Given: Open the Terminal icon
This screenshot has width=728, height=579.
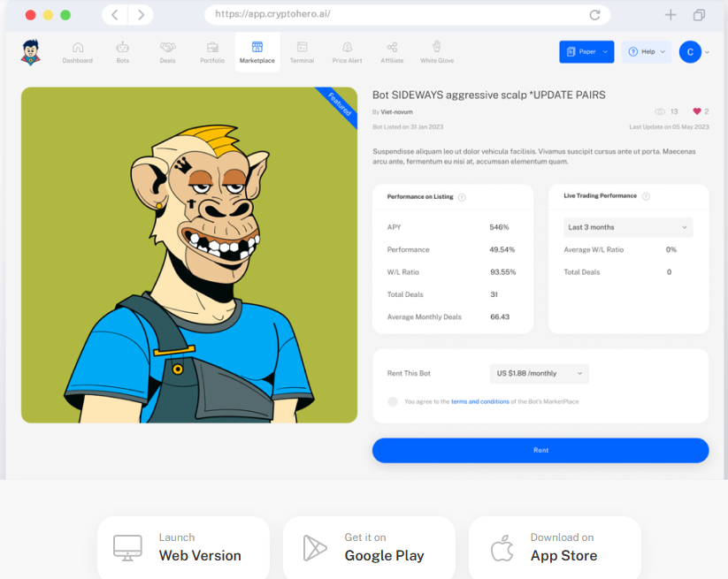Looking at the screenshot, I should (302, 48).
